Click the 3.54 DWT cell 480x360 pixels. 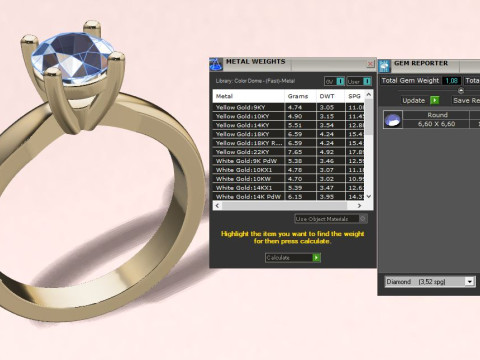click(330, 125)
